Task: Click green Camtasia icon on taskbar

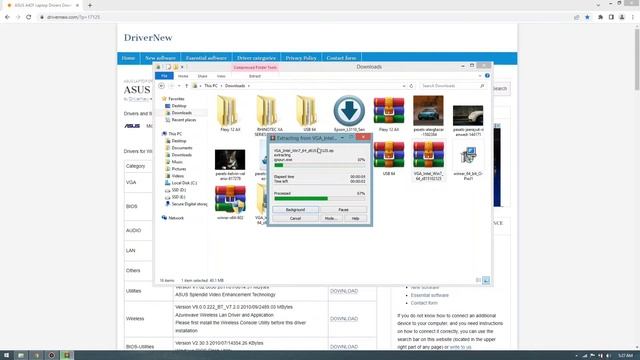Action: coord(67,355)
